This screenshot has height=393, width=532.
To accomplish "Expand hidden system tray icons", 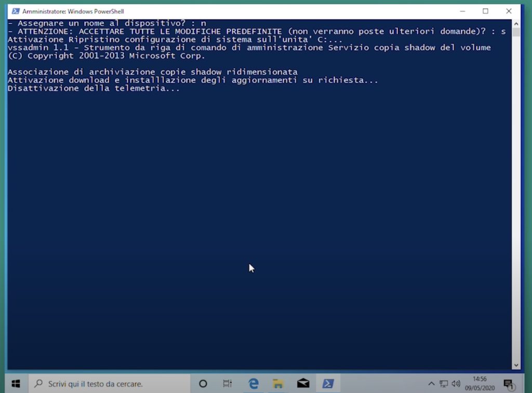I will pyautogui.click(x=431, y=384).
